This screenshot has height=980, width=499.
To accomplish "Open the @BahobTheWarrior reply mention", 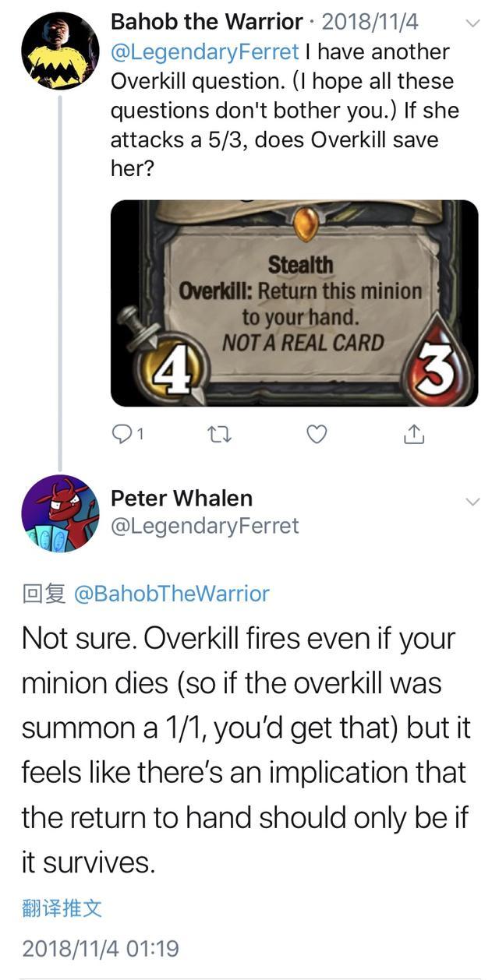I will tap(171, 594).
